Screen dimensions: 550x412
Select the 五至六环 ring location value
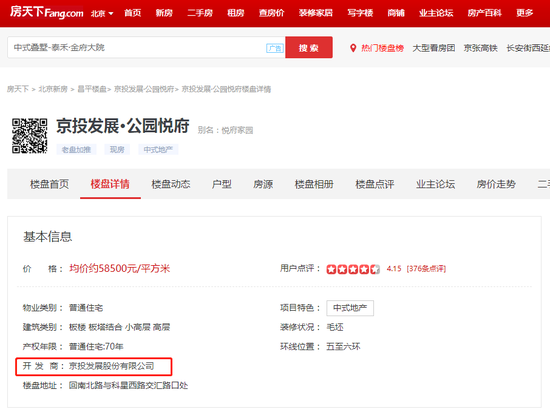pyautogui.click(x=343, y=347)
